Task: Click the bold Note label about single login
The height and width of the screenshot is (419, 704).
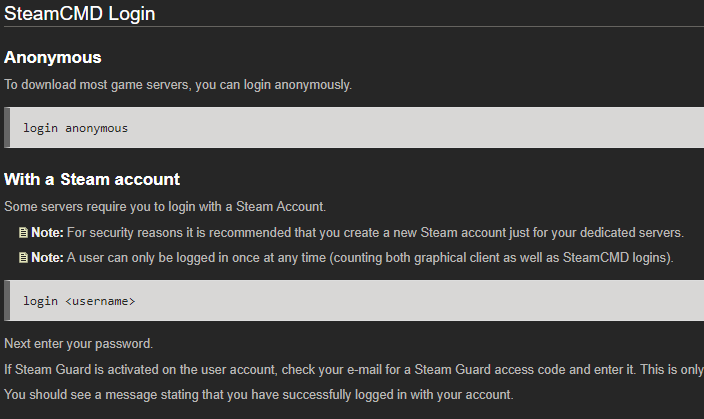Action: pyautogui.click(x=47, y=258)
